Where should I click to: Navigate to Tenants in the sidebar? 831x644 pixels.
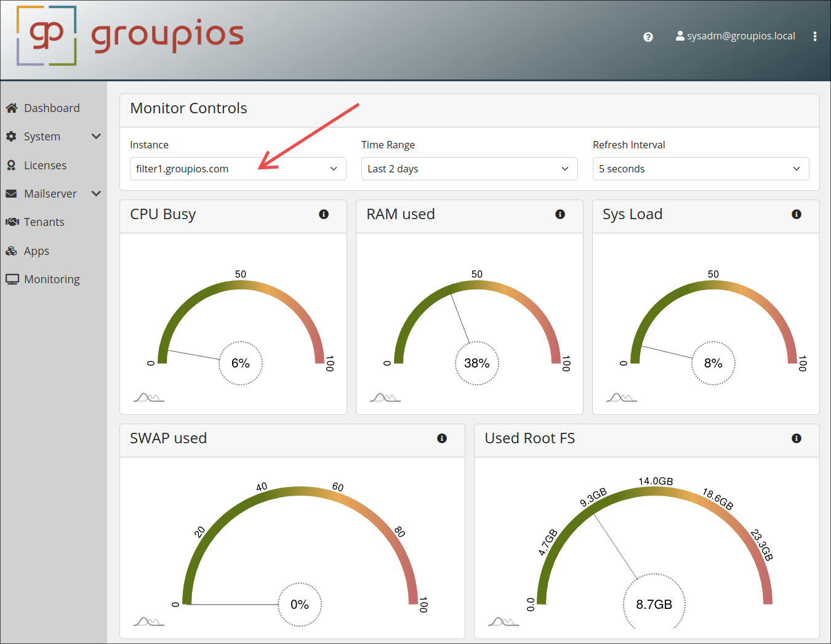44,222
